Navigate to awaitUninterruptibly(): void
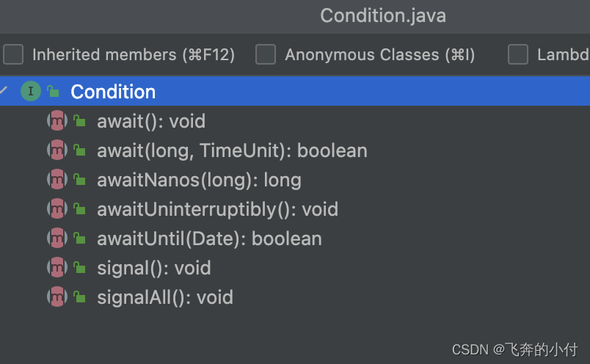Viewport: 590px width, 364px height. tap(217, 209)
